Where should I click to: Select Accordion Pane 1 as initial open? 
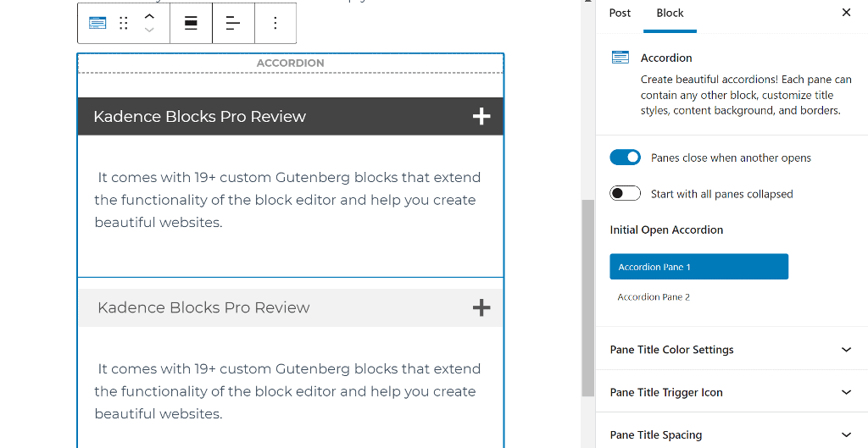tap(698, 267)
